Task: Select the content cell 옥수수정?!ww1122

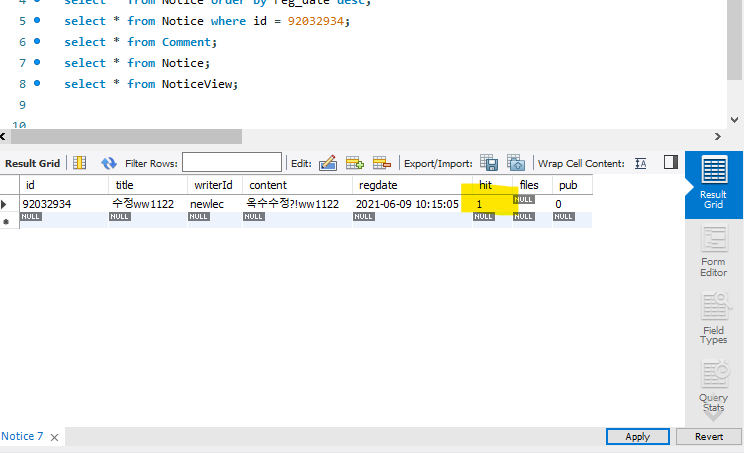Action: pyautogui.click(x=298, y=204)
